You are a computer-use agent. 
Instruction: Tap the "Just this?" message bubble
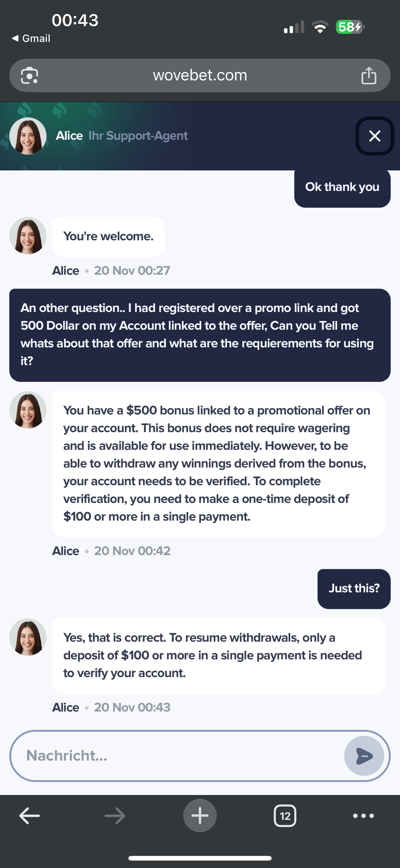[354, 589]
